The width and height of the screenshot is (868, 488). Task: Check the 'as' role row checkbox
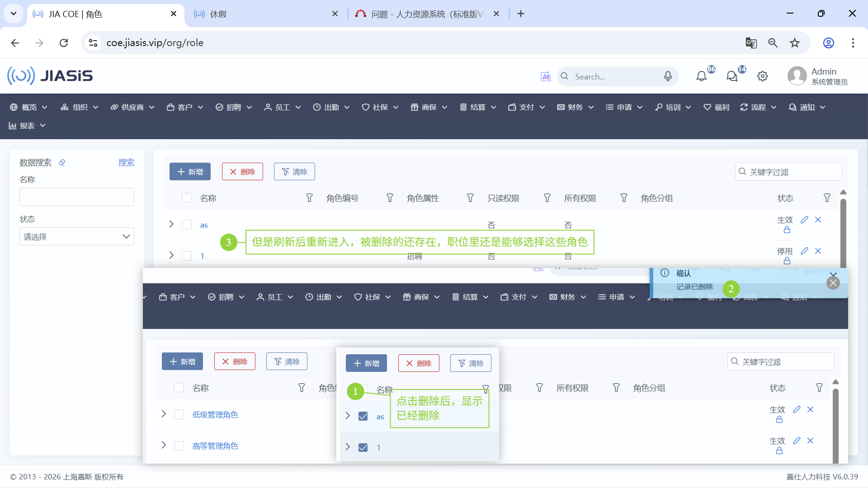coord(187,225)
